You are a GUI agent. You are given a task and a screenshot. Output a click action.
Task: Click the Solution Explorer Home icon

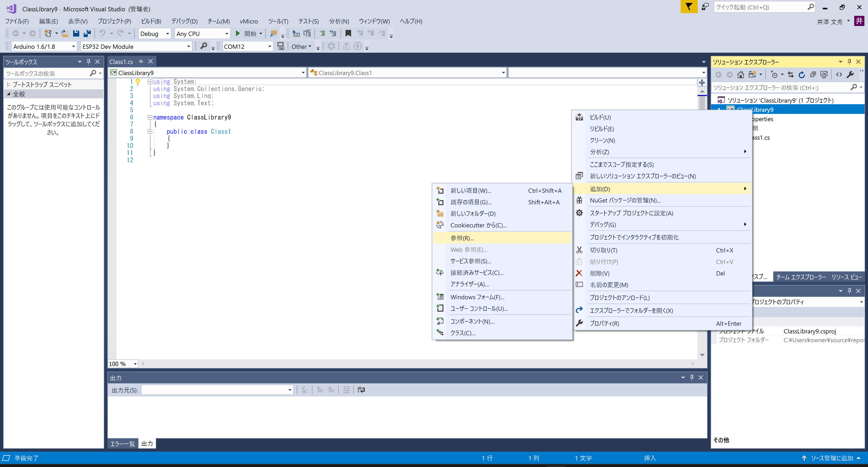coord(740,75)
